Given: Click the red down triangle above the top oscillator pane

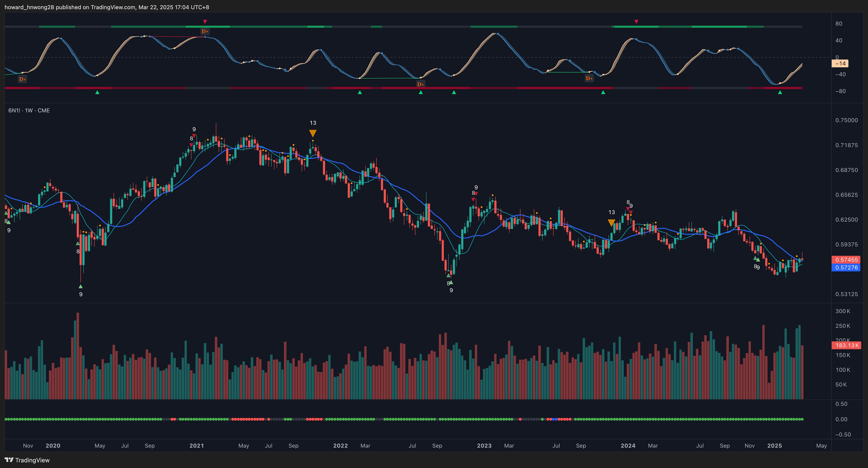Looking at the screenshot, I should coord(636,21).
